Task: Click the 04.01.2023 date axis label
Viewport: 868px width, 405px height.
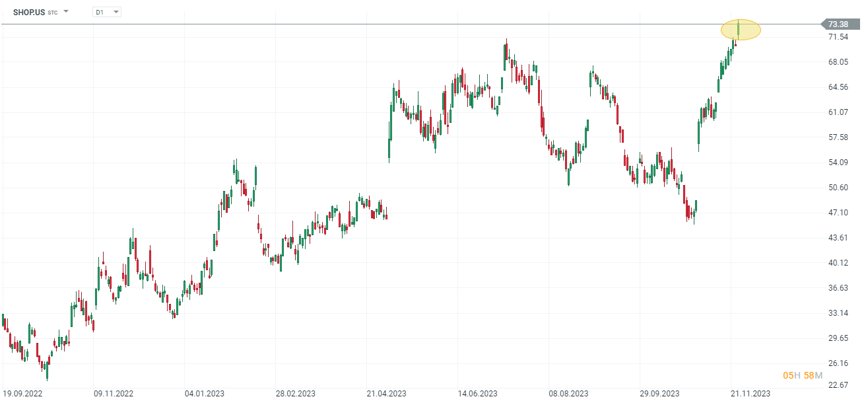Action: (x=205, y=394)
